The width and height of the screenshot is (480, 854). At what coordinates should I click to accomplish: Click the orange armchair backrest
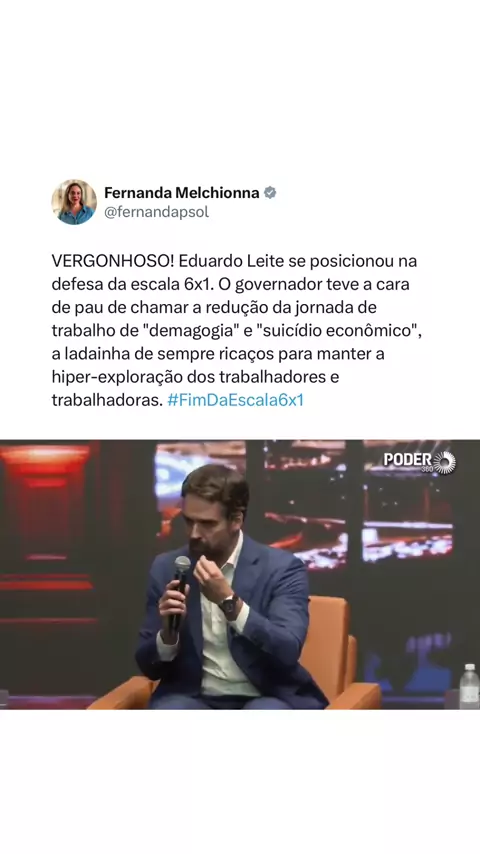pyautogui.click(x=327, y=640)
